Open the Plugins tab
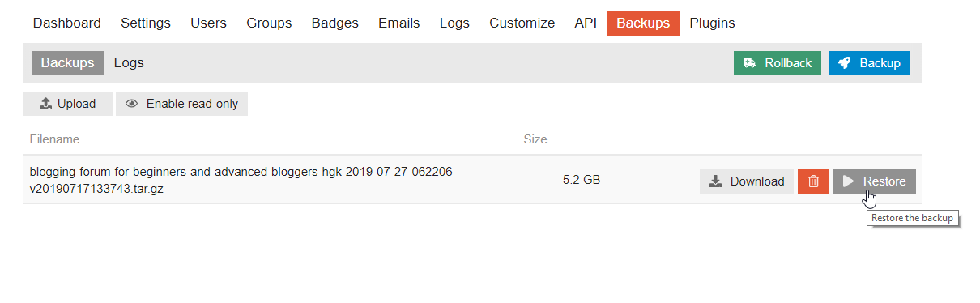The width and height of the screenshot is (980, 303). [713, 23]
